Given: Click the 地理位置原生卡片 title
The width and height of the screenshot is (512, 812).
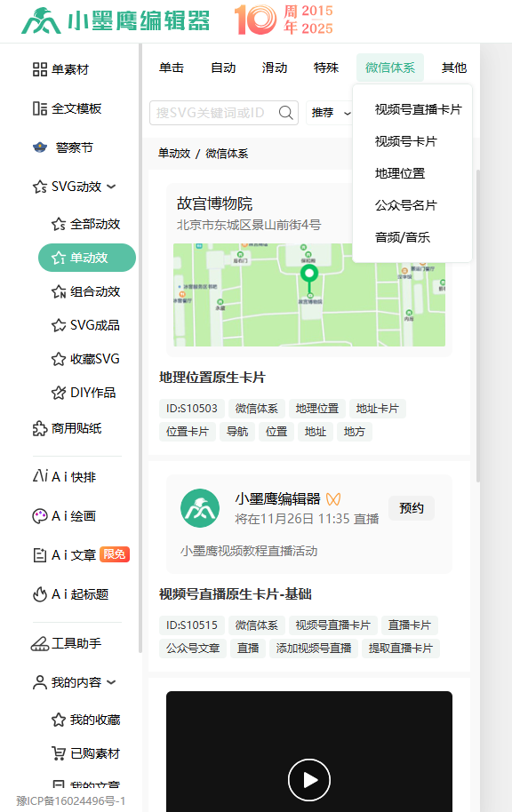Looking at the screenshot, I should click(212, 378).
